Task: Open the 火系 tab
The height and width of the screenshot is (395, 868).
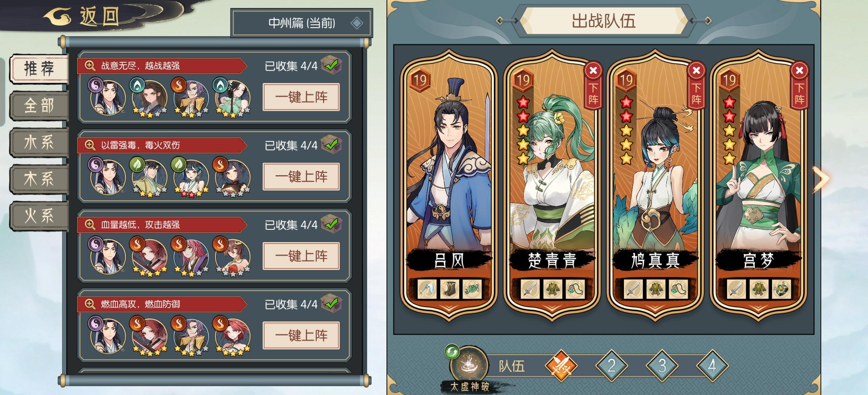Action: [39, 215]
